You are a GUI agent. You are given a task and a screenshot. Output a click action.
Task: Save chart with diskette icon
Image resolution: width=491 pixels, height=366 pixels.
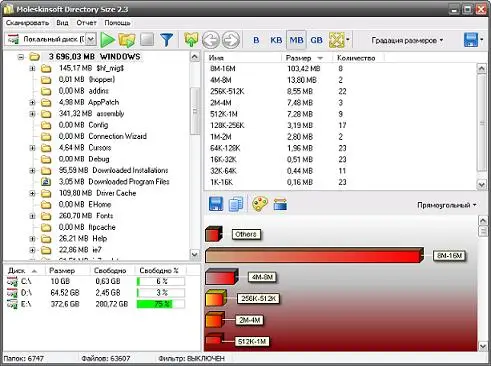(216, 204)
